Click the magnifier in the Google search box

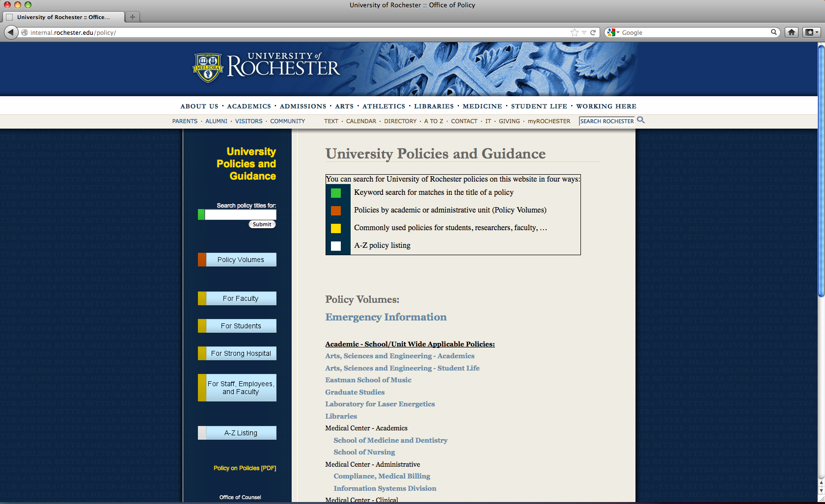tap(774, 32)
